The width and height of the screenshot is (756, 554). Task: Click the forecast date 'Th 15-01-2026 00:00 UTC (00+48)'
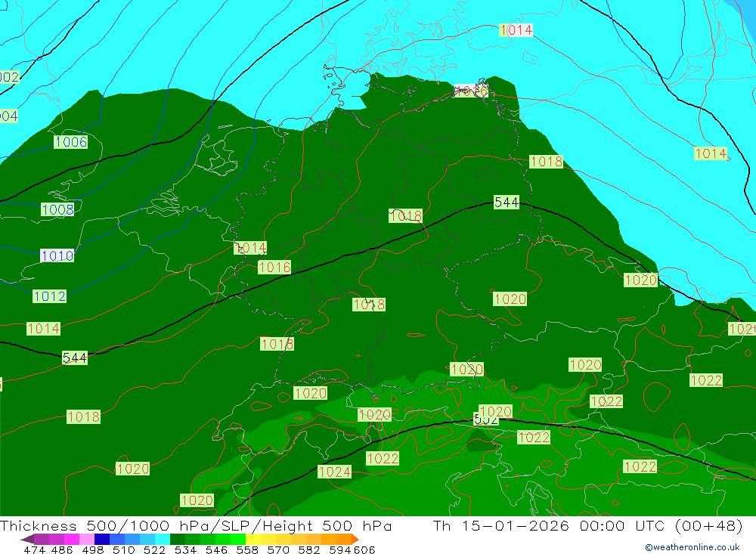[x=587, y=525]
